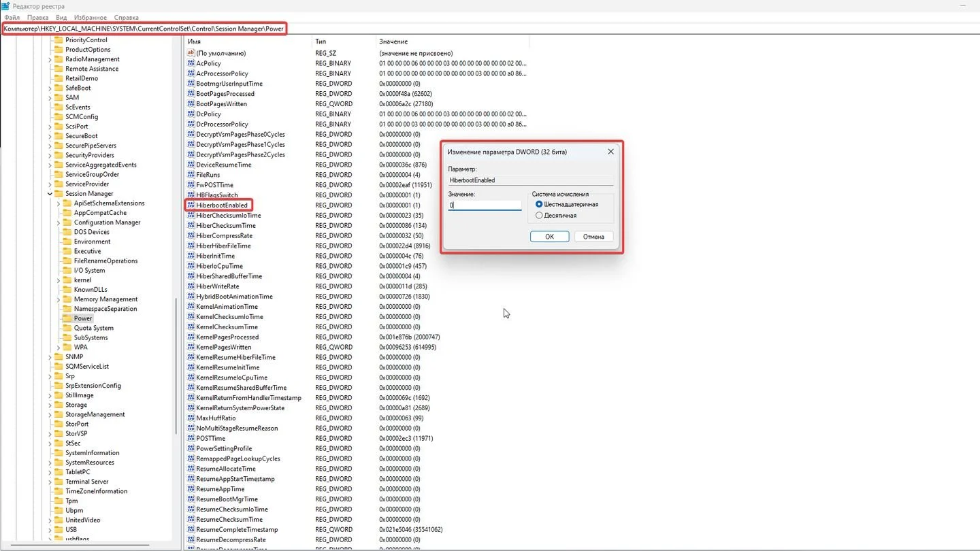980x551 pixels.
Task: Open the Вид menu
Action: pos(61,18)
